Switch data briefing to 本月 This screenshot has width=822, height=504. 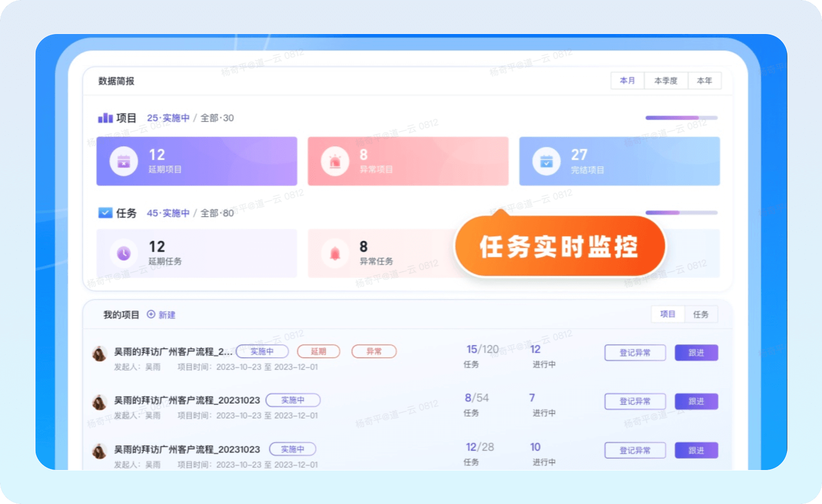627,81
